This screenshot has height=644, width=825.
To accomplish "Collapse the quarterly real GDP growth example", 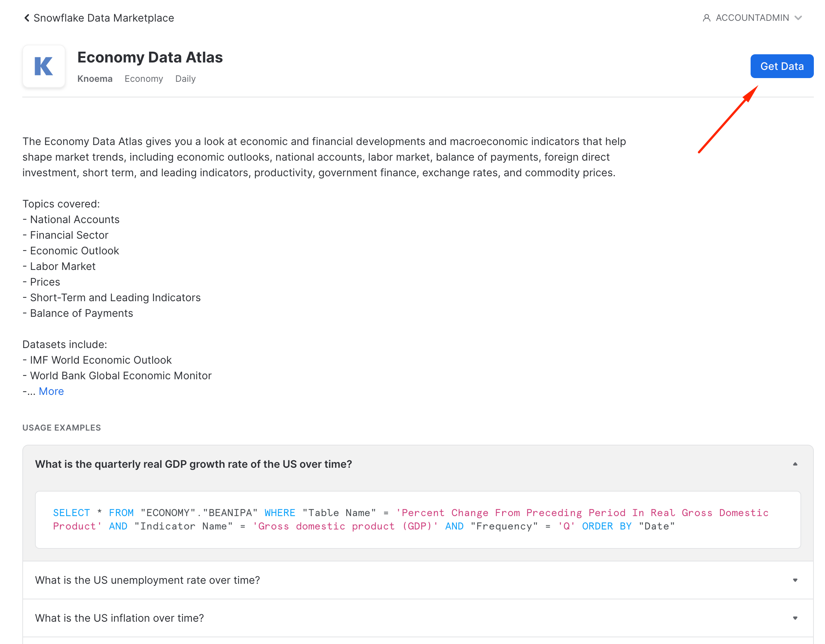I will [193, 464].
